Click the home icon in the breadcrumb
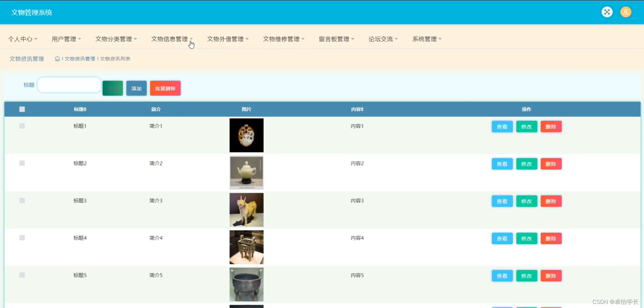The image size is (644, 308). click(x=57, y=58)
